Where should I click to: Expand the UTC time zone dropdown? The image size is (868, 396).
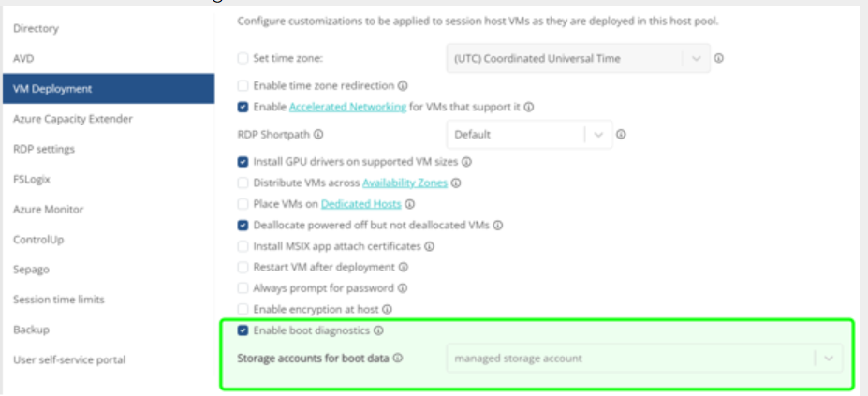(577, 59)
